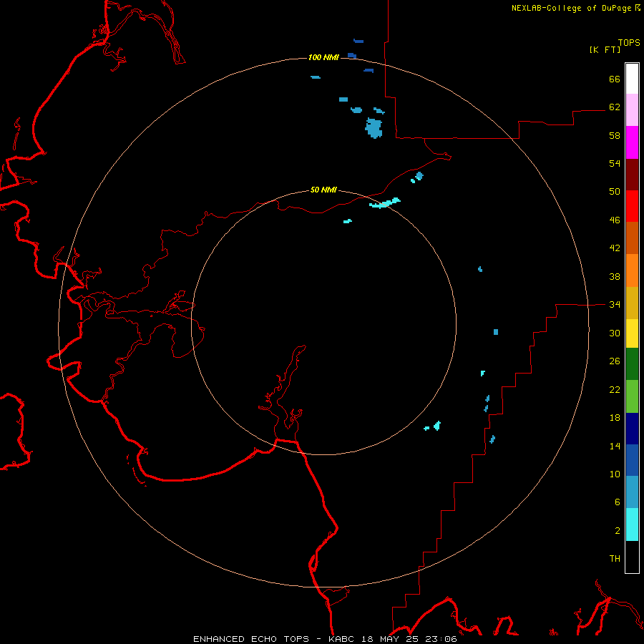Click the light green swatch between 22 and 26
The width and height of the screenshot is (644, 644).
632,396
